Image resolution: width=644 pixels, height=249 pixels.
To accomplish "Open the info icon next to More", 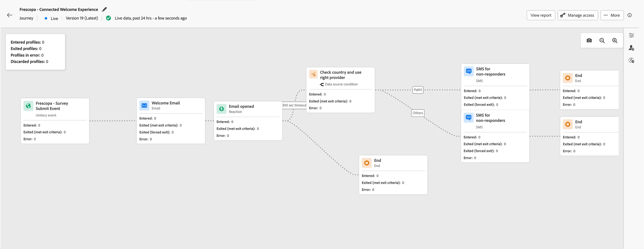I will [x=630, y=15].
